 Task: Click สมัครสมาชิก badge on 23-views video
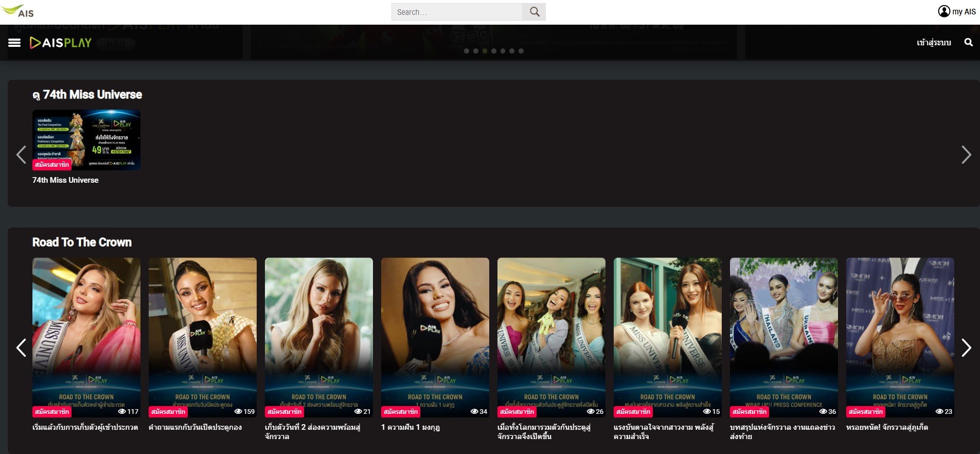(x=866, y=412)
